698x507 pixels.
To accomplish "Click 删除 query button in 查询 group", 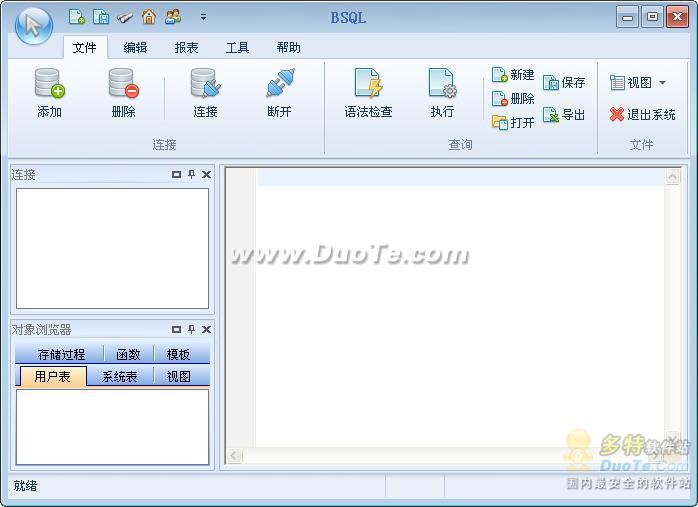I will pyautogui.click(x=513, y=98).
